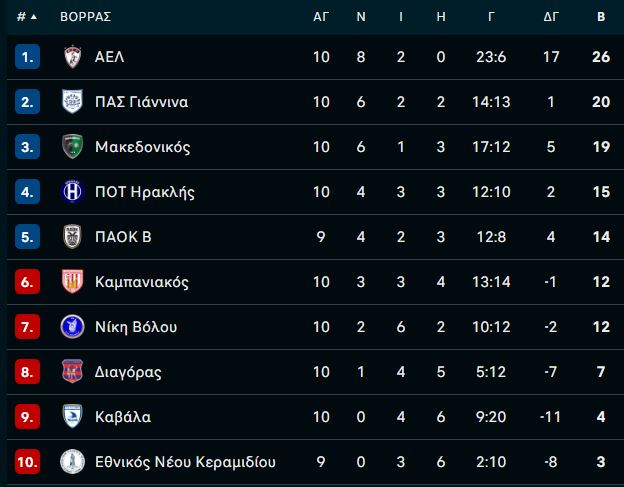
Task: Click the Νίκη Βόλου round blue logo
Action: pos(72,326)
